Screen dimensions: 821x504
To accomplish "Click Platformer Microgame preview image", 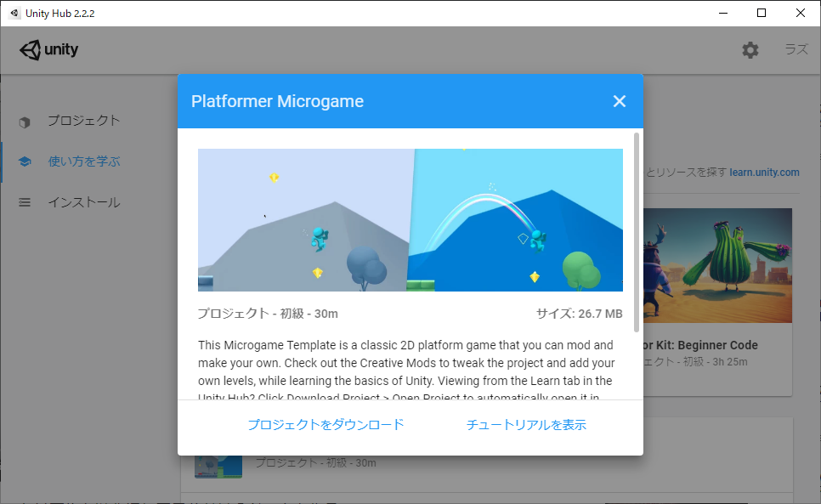I will 410,220.
